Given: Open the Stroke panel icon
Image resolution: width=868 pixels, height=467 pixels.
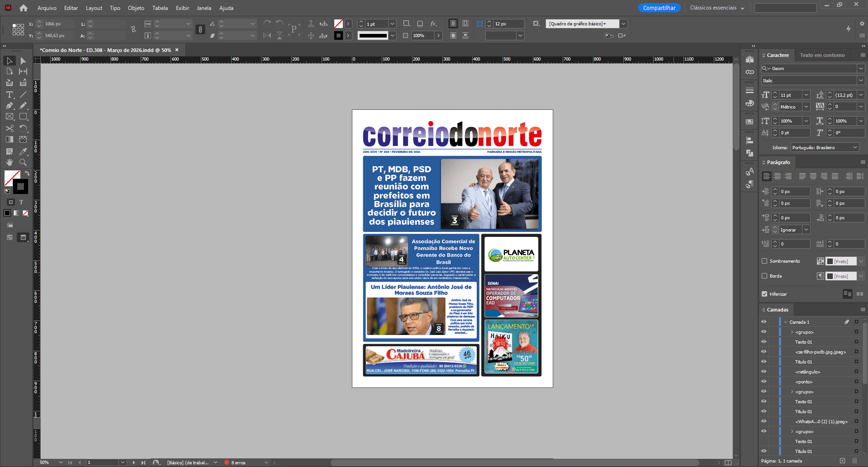Looking at the screenshot, I should coord(749,90).
